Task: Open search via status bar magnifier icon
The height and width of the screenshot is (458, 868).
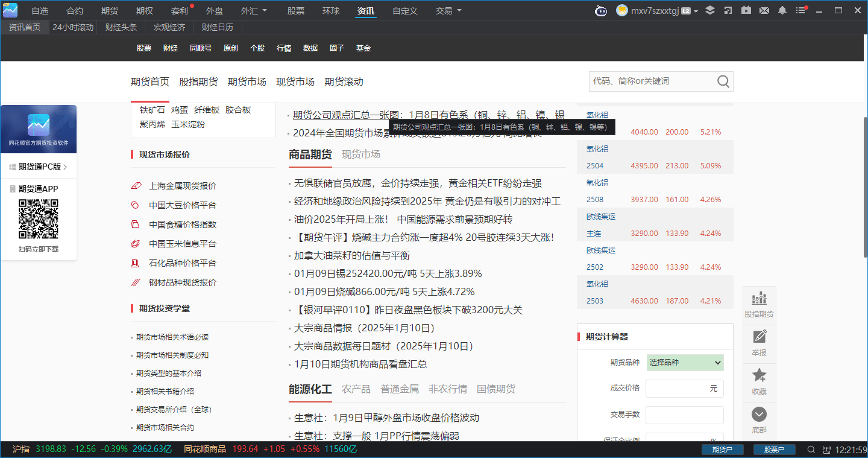Action: (811, 450)
